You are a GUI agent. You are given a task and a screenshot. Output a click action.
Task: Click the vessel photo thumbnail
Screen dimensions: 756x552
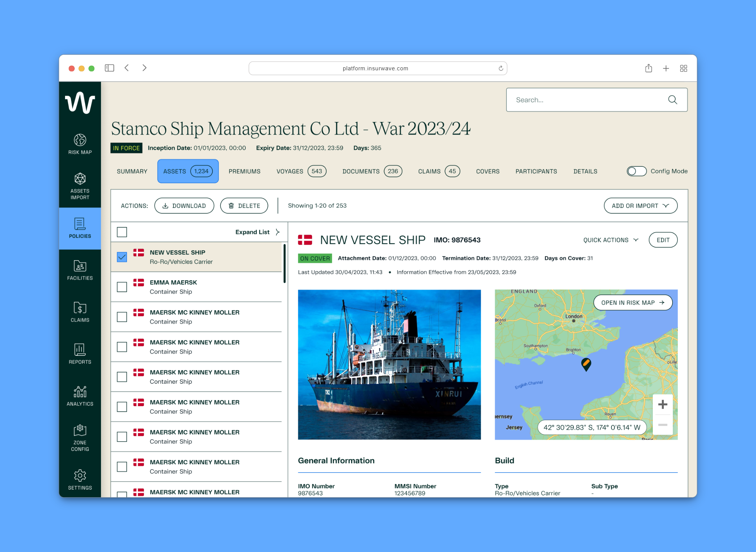pyautogui.click(x=389, y=364)
